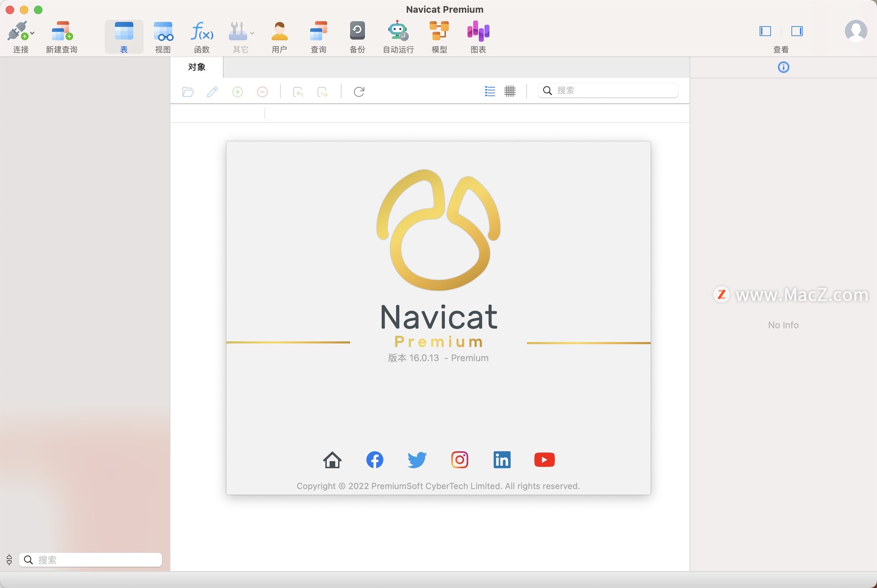Click the refresh icon in toolbar
The width and height of the screenshot is (877, 588).
tap(359, 91)
